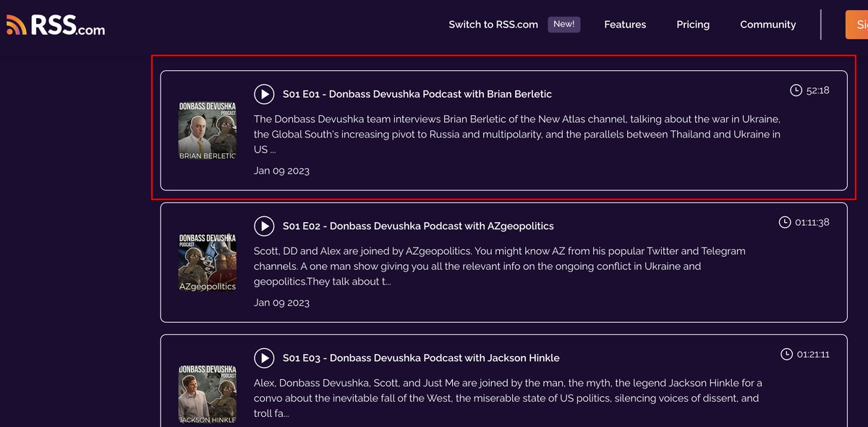Play episode S01 E02 with AZgeopolitics
Screen dimensions: 868x427
point(264,226)
